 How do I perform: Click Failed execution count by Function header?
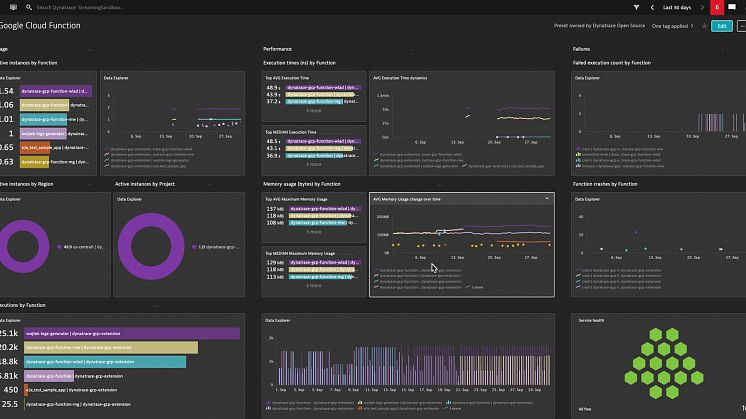click(x=612, y=63)
